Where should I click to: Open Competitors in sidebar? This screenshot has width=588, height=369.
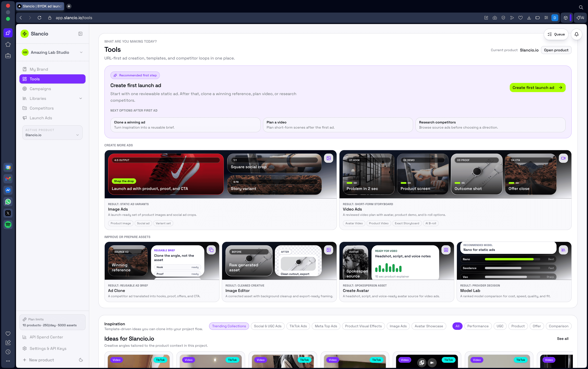coord(53,108)
